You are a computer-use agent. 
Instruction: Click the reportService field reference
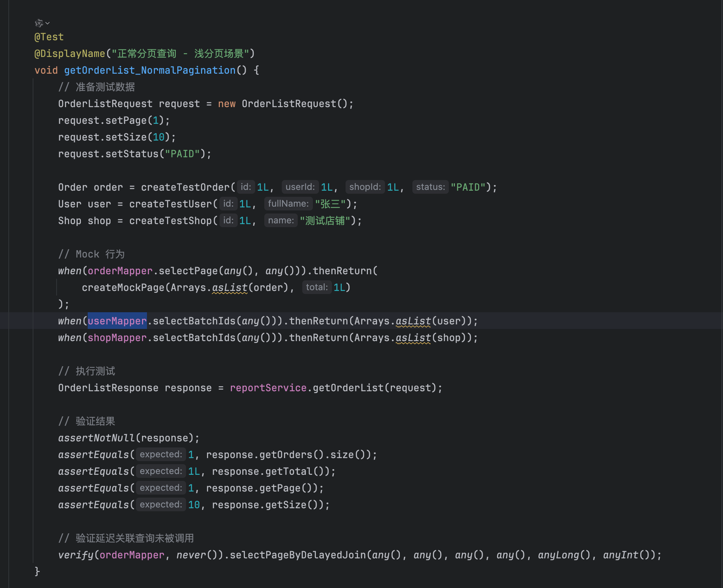pyautogui.click(x=268, y=388)
